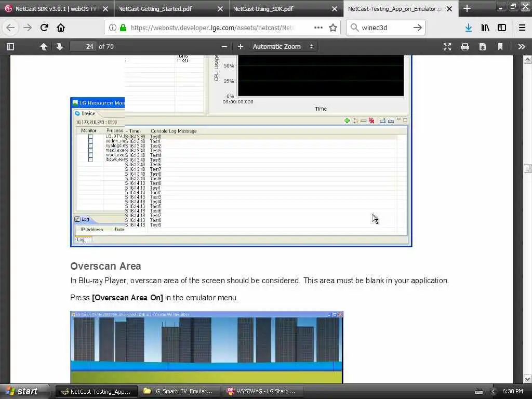Screen dimensions: 532x399
Task: Zoom out the PDF document
Action: click(x=224, y=47)
